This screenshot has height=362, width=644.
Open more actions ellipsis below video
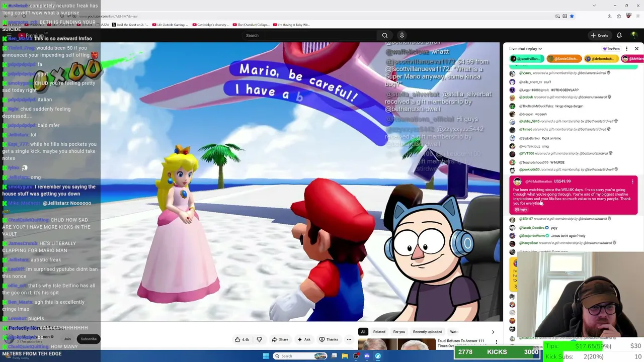pyautogui.click(x=349, y=339)
